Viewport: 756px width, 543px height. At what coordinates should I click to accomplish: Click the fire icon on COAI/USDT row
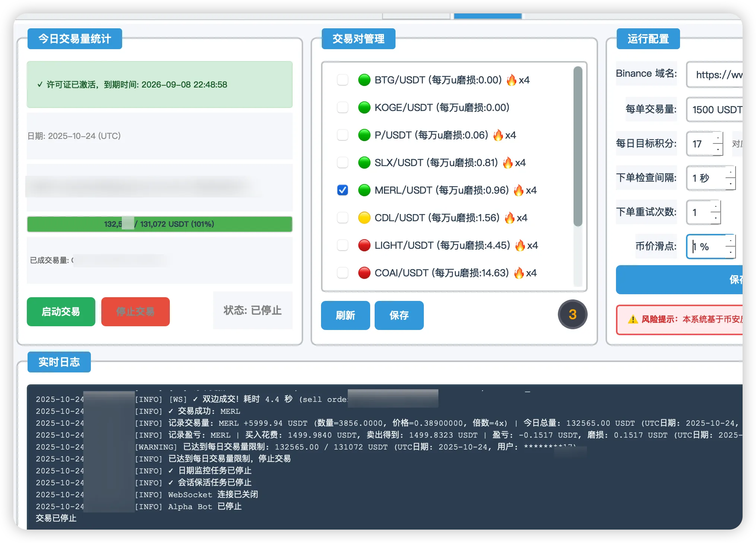pos(519,273)
